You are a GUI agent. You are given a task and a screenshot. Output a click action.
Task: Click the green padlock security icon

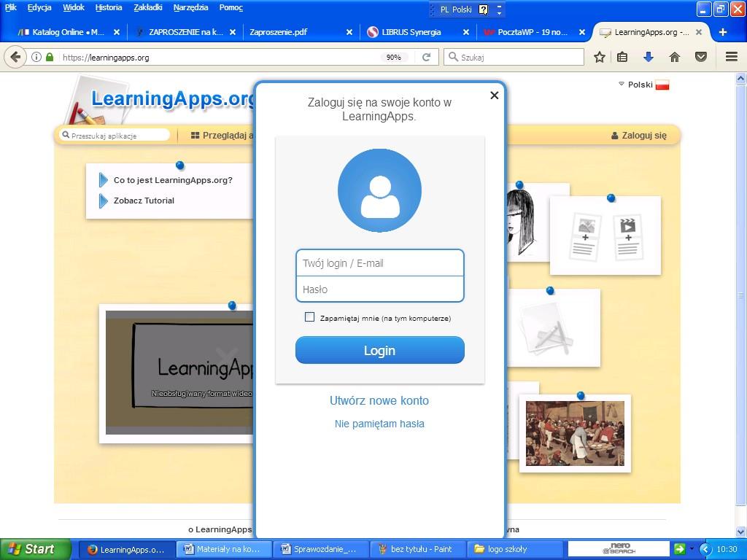49,57
